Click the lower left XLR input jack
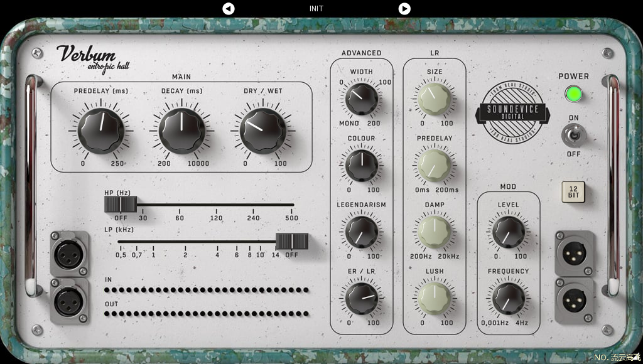This screenshot has width=643, height=364. pos(69,302)
